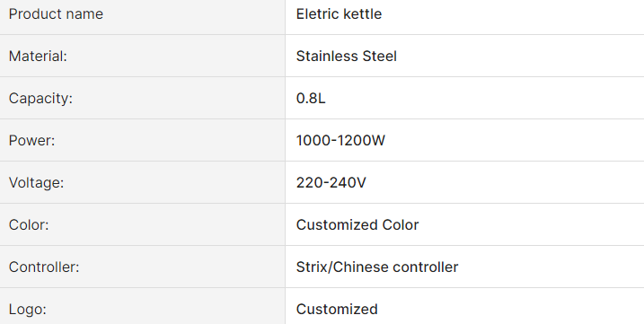Image resolution: width=644 pixels, height=324 pixels.
Task: Click the word kettle in product name
Action: (x=363, y=14)
